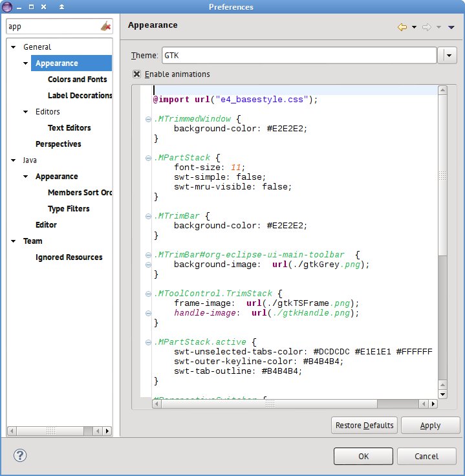Fold the .MToolControl.TrimStack CSS block
Viewport: 465px width, 476px height.
pos(148,294)
